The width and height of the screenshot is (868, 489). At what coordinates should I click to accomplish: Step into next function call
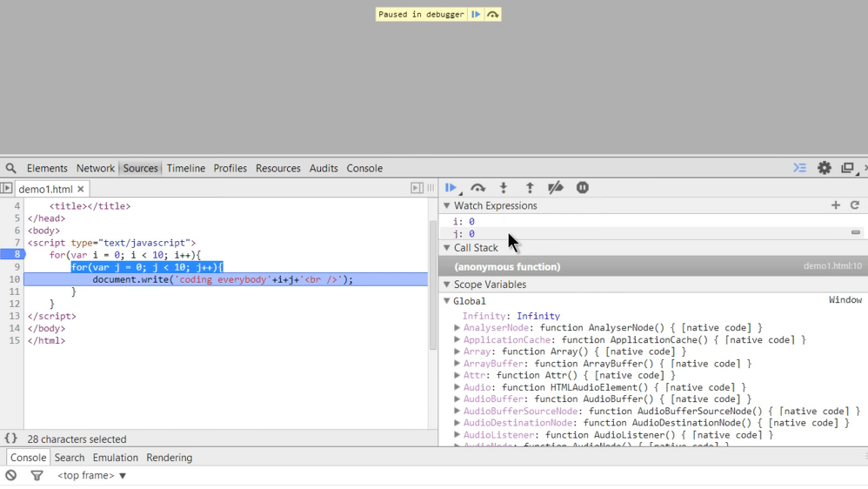[x=504, y=188]
